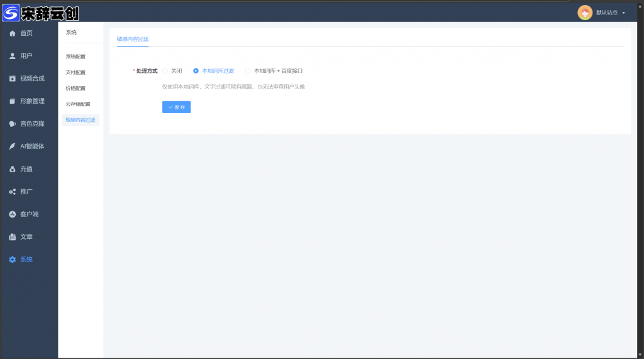Click the home icon in sidebar
This screenshot has height=359, width=644.
pyautogui.click(x=13, y=33)
